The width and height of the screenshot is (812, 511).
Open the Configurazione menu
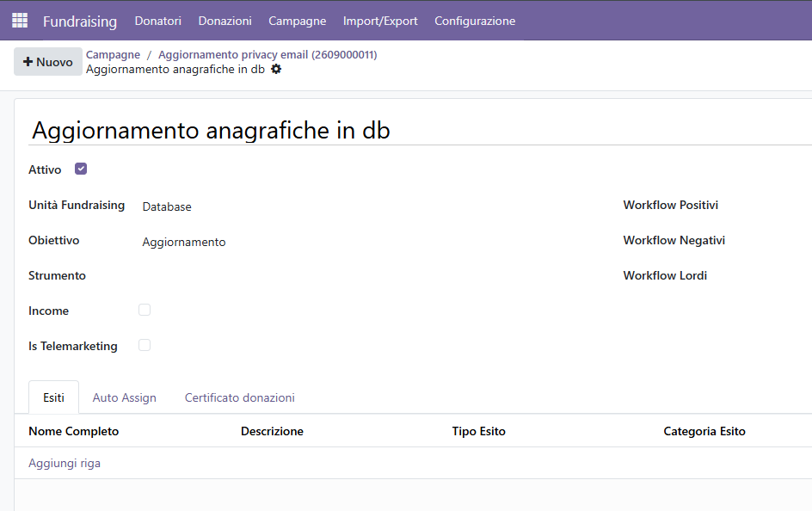point(475,21)
